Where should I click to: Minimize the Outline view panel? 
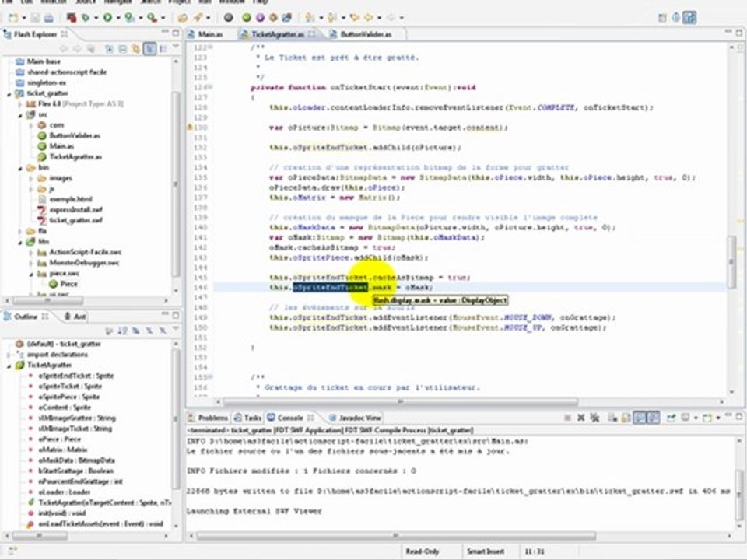(165, 315)
